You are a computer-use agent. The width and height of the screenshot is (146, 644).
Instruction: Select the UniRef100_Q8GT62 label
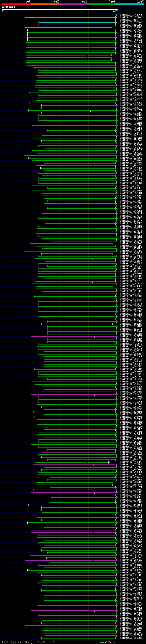[x=131, y=50]
